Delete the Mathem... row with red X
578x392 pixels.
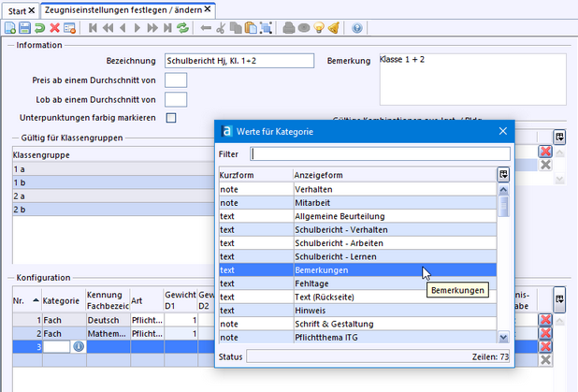[545, 333]
